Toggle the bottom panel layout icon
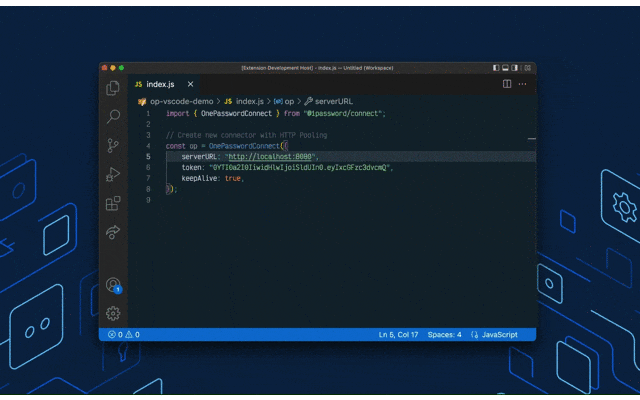This screenshot has height=400, width=640. coord(505,68)
